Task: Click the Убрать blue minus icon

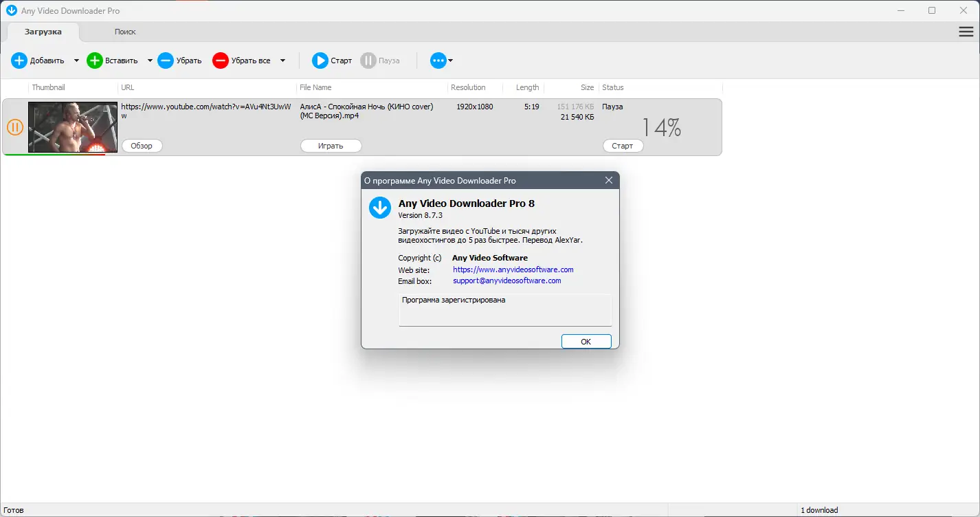Action: click(165, 60)
